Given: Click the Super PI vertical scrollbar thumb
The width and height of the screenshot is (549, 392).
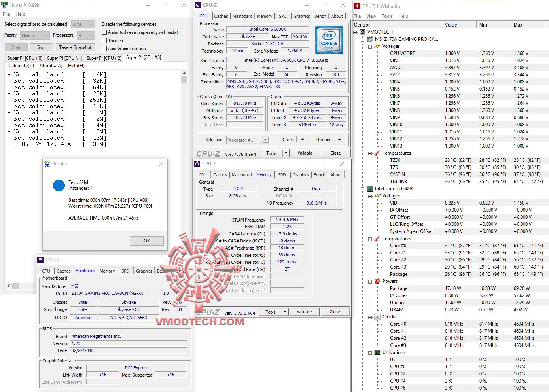Looking at the screenshot, I should pos(184,80).
